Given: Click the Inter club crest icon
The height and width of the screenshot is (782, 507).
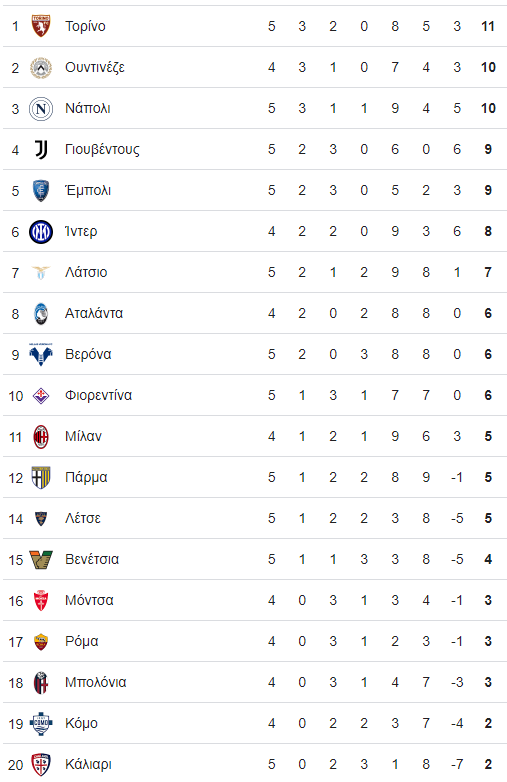Looking at the screenshot, I should [41, 231].
